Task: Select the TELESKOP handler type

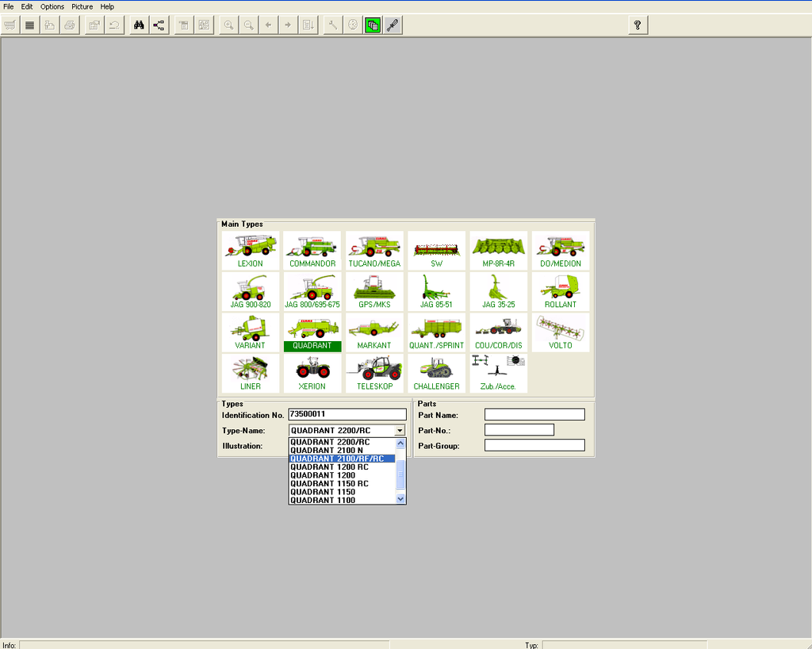Action: [x=374, y=374]
